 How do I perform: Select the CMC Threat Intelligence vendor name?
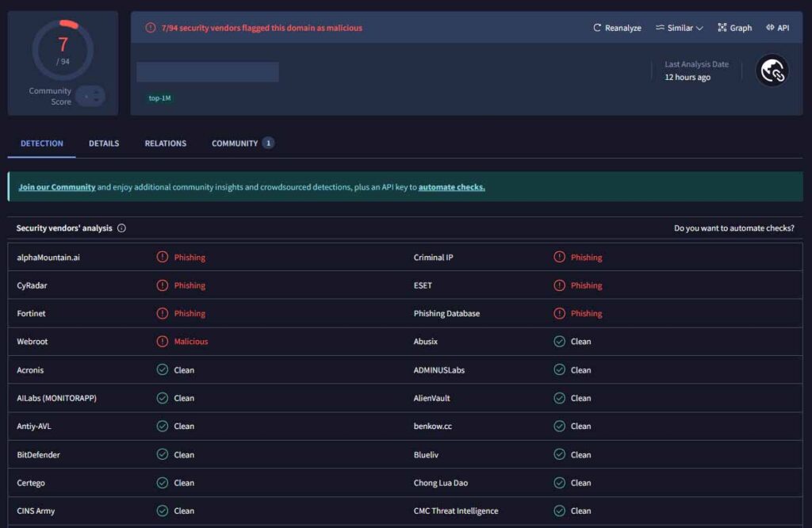pyautogui.click(x=456, y=511)
